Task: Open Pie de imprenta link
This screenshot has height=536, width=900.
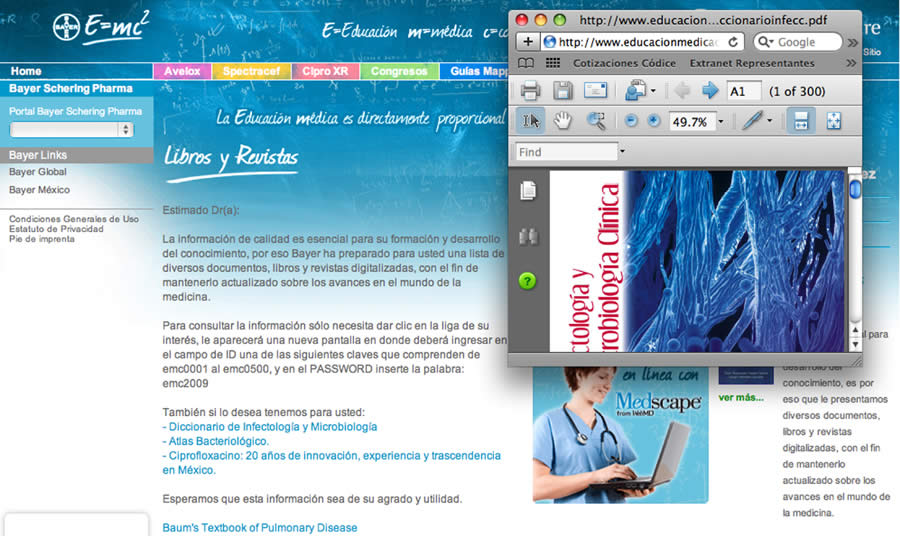Action: click(41, 239)
